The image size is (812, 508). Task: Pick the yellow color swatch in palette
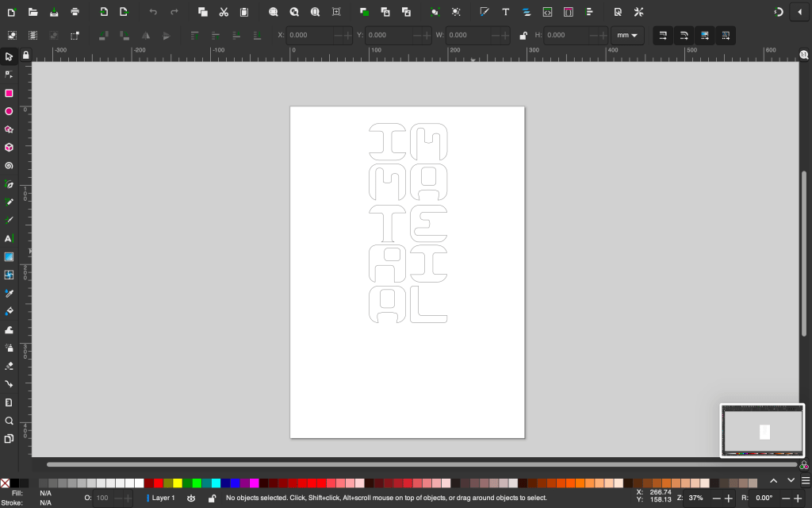tap(178, 483)
